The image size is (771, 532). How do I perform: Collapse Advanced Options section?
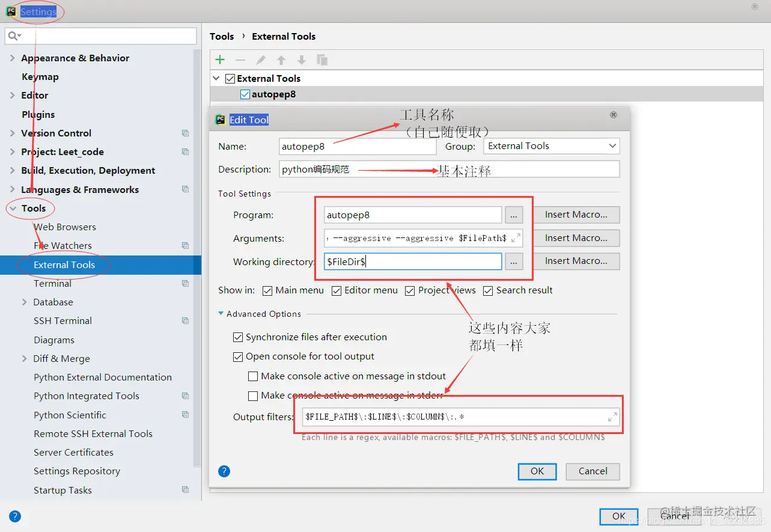[221, 314]
